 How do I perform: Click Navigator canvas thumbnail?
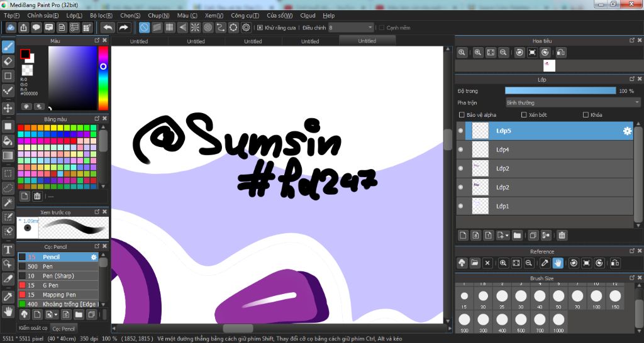tap(549, 65)
